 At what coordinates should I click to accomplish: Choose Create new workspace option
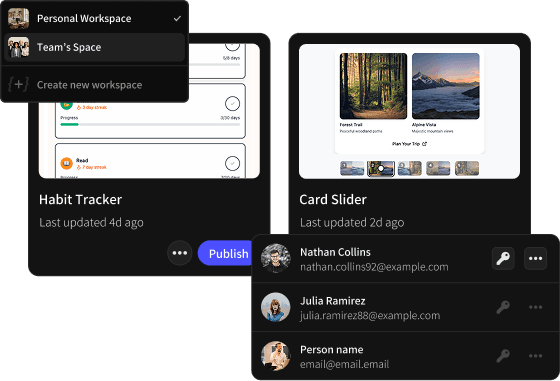pos(94,85)
